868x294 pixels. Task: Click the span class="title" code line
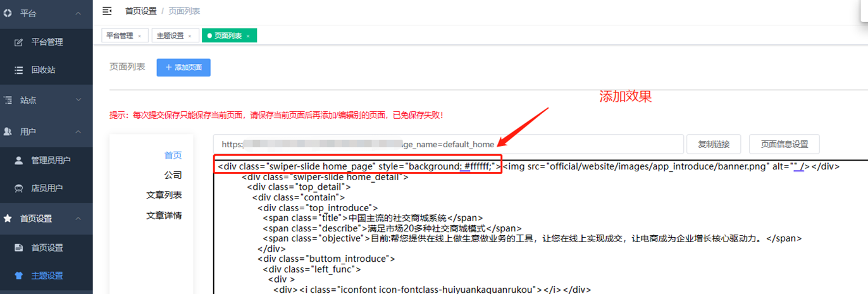pos(373,218)
